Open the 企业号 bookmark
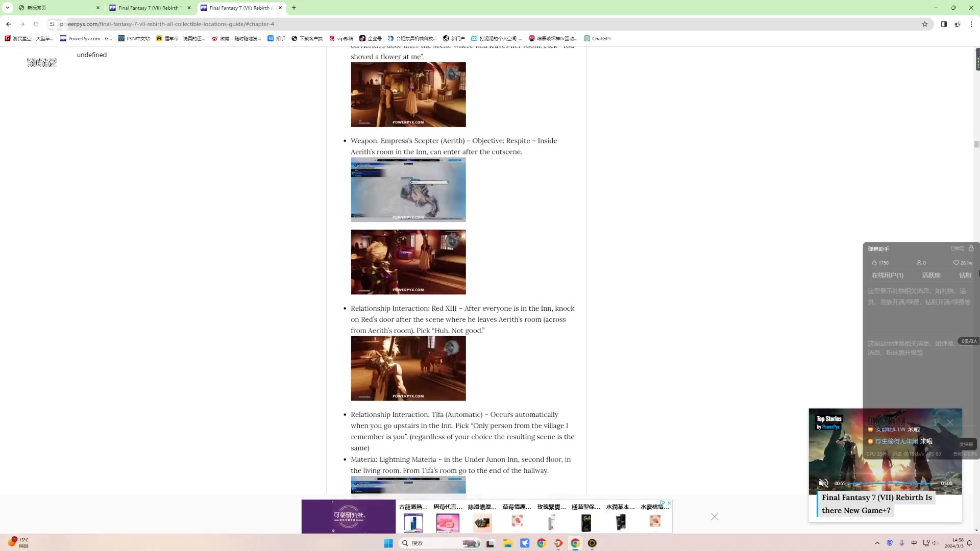 tap(371, 38)
